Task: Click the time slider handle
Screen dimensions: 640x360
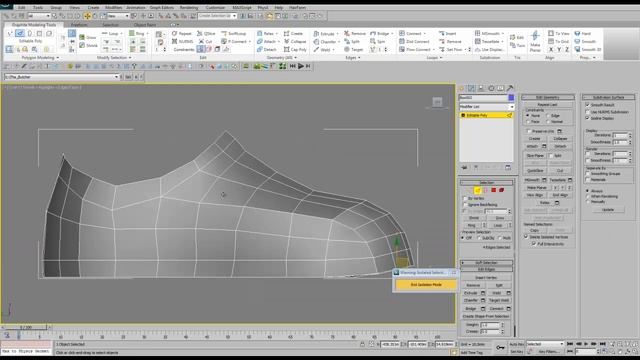Action: coord(25,327)
